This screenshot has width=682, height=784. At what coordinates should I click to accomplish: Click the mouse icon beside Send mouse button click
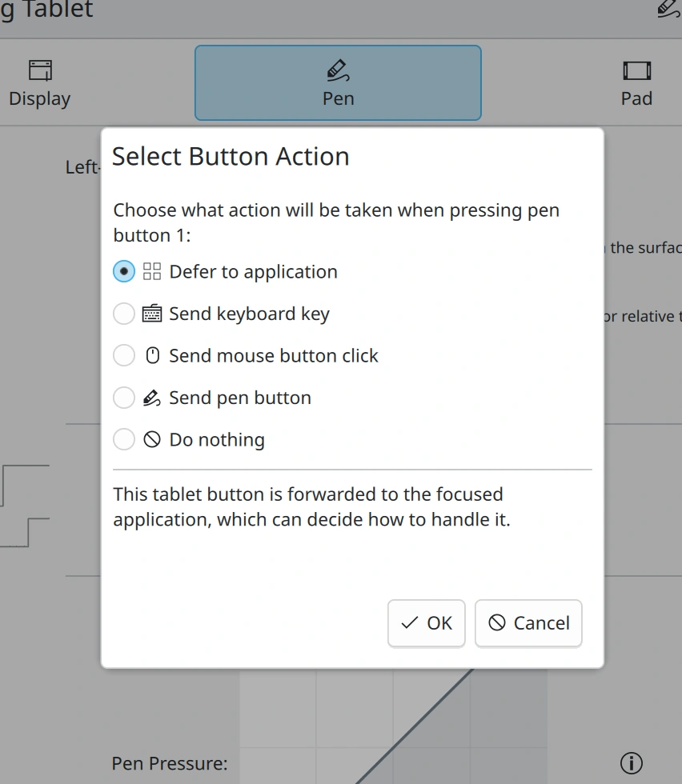(x=152, y=355)
